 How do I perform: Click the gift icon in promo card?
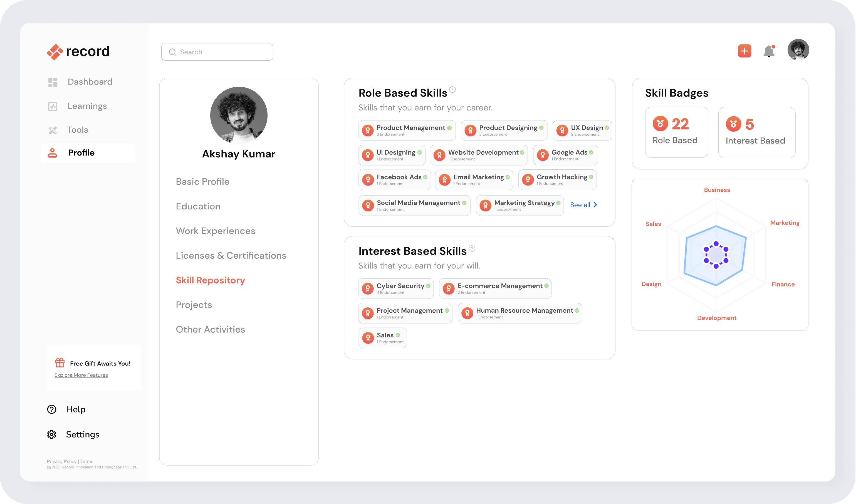coord(60,363)
